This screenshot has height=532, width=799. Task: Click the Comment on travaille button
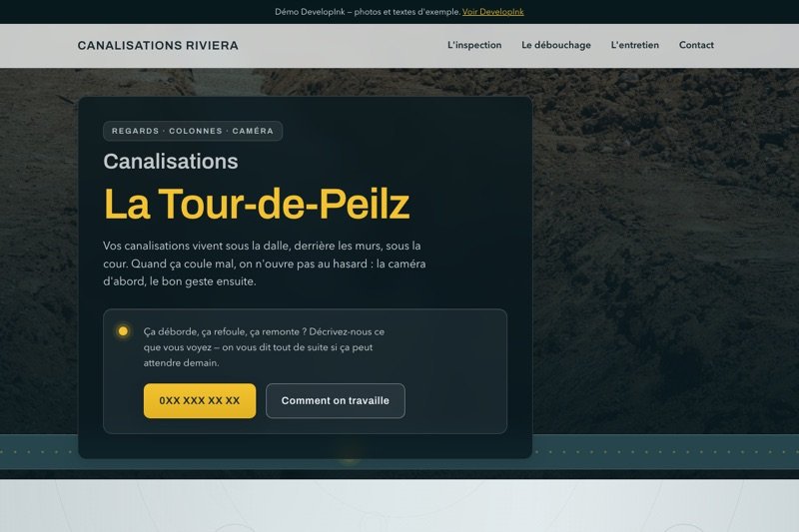tap(336, 400)
